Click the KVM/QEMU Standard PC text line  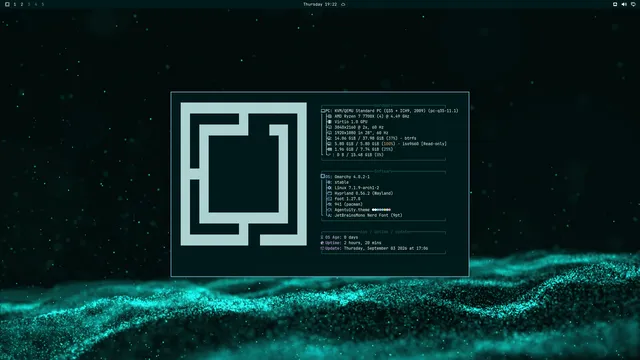point(396,111)
